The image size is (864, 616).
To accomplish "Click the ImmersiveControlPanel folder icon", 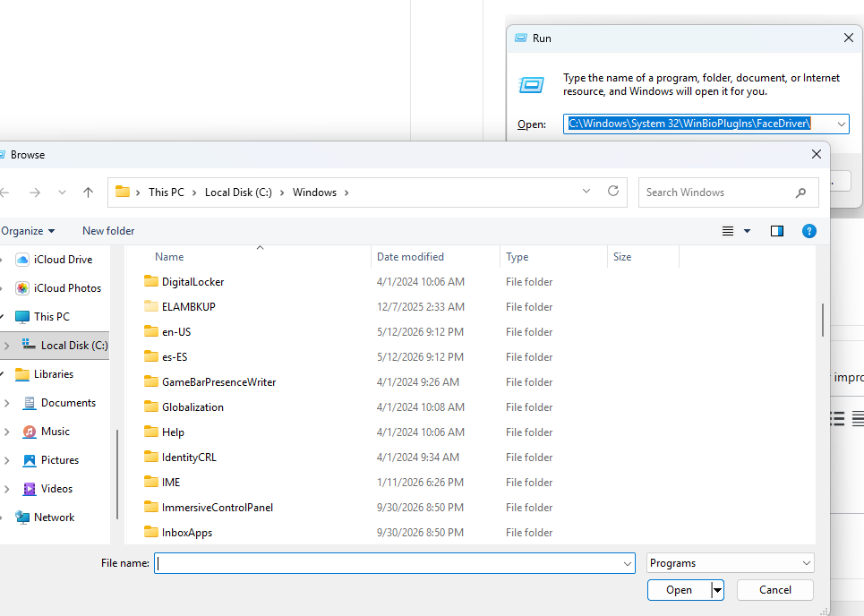I will click(x=151, y=507).
